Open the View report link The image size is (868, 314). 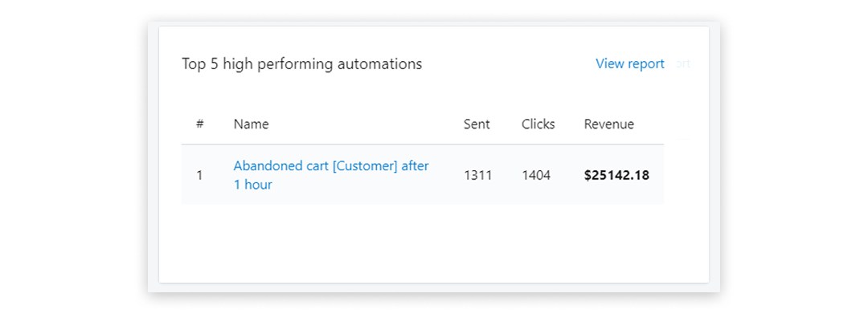pyautogui.click(x=629, y=64)
